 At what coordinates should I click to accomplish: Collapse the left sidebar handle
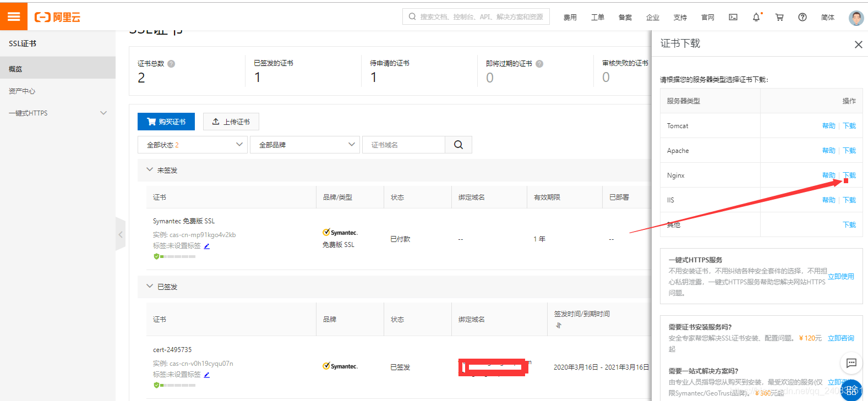point(121,234)
